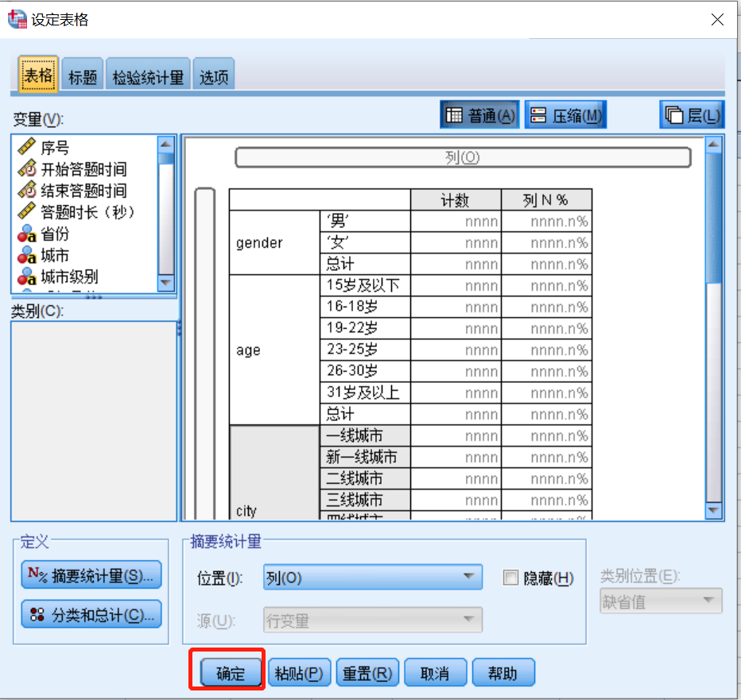Click the 二线城市 category cell
The width and height of the screenshot is (741, 700).
click(365, 478)
